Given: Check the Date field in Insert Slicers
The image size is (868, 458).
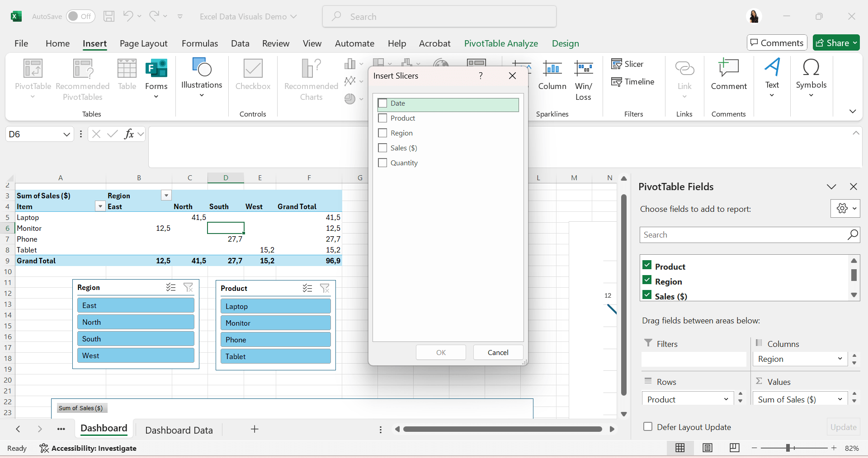Looking at the screenshot, I should pos(383,103).
